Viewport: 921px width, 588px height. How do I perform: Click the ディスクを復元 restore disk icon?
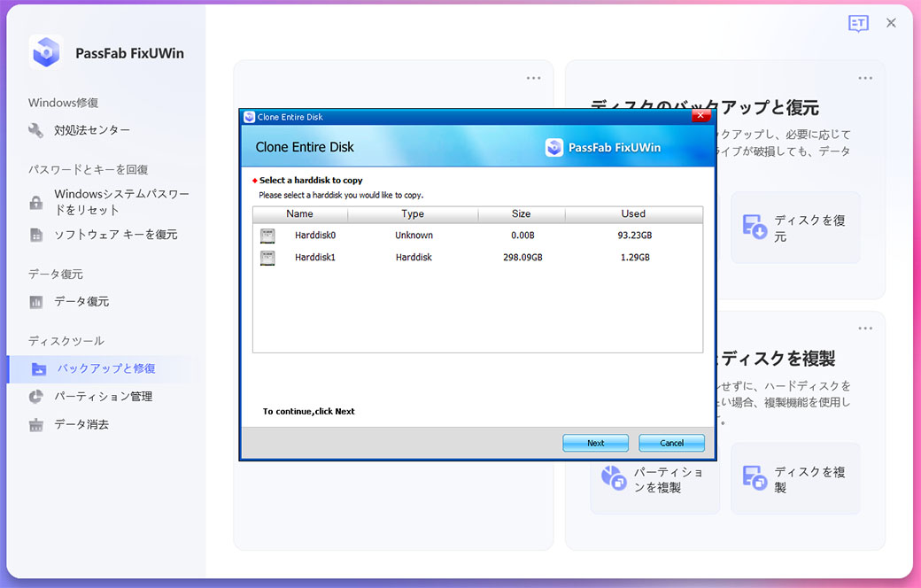pyautogui.click(x=756, y=227)
